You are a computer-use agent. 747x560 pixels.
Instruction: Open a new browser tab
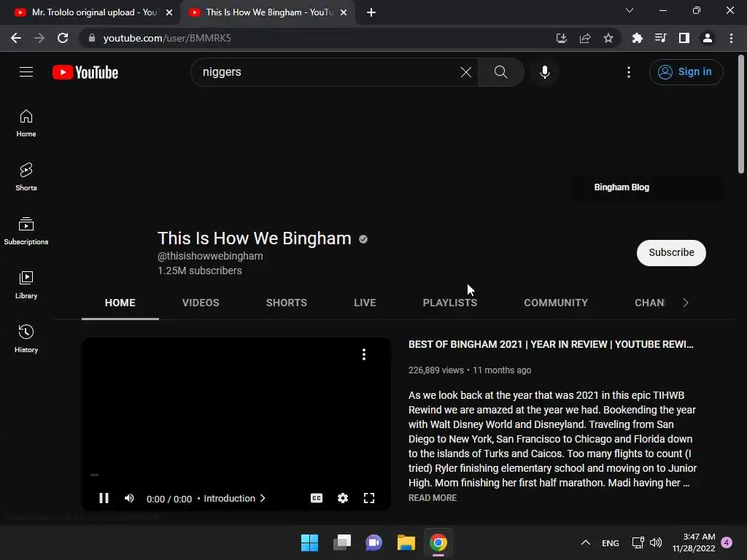pos(371,12)
